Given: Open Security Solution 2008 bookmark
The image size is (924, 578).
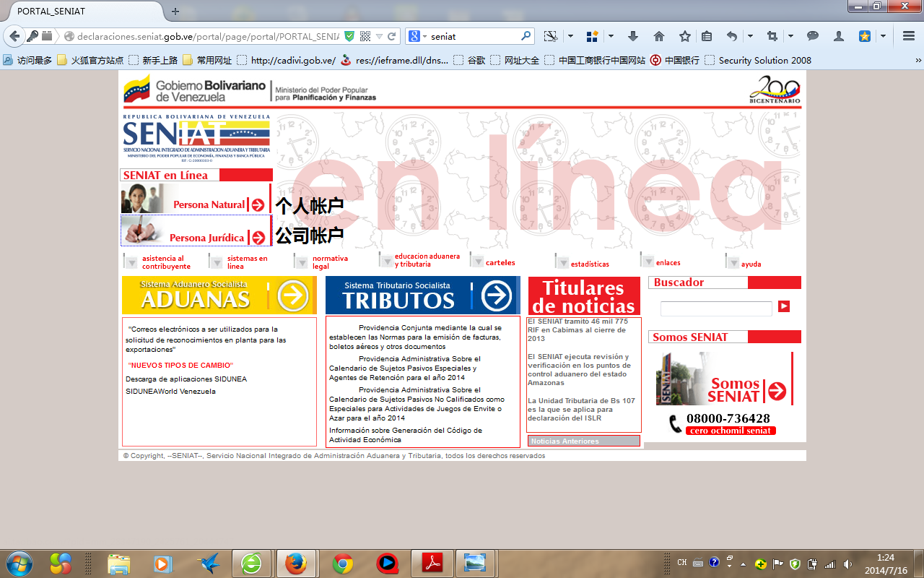Looking at the screenshot, I should (x=758, y=61).
